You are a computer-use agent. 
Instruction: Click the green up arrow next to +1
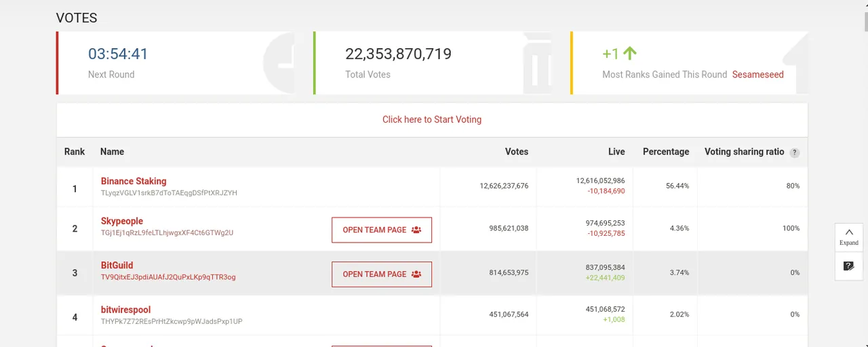click(x=630, y=53)
